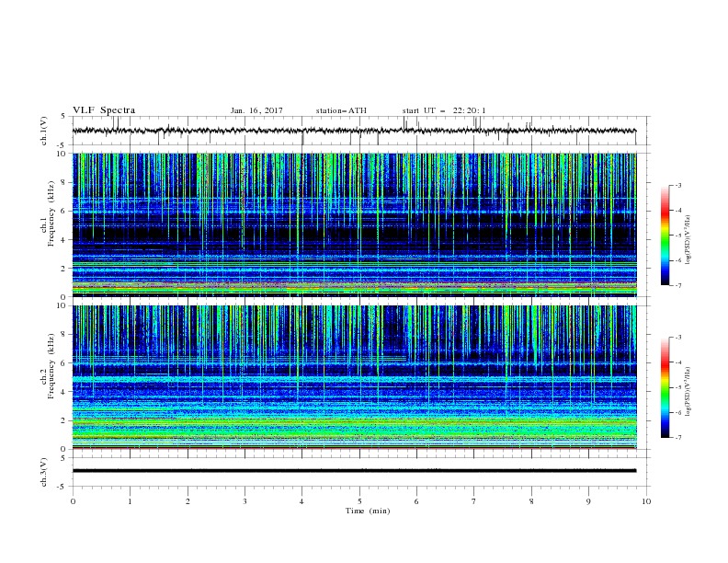Image resolution: width=728 pixels, height=563 pixels.
Task: Click the '-3' tick on ch.1 colorbar
Action: coord(678,185)
